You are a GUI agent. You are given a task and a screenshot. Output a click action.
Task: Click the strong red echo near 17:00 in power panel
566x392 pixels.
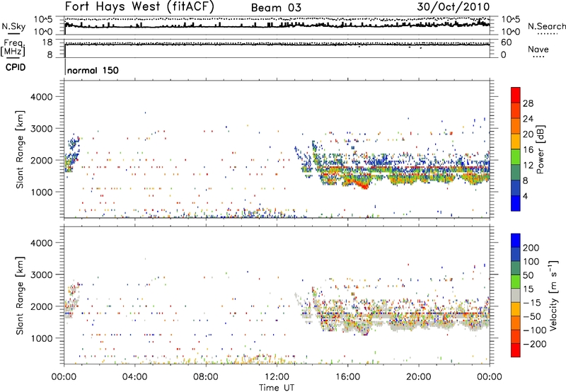(x=362, y=185)
